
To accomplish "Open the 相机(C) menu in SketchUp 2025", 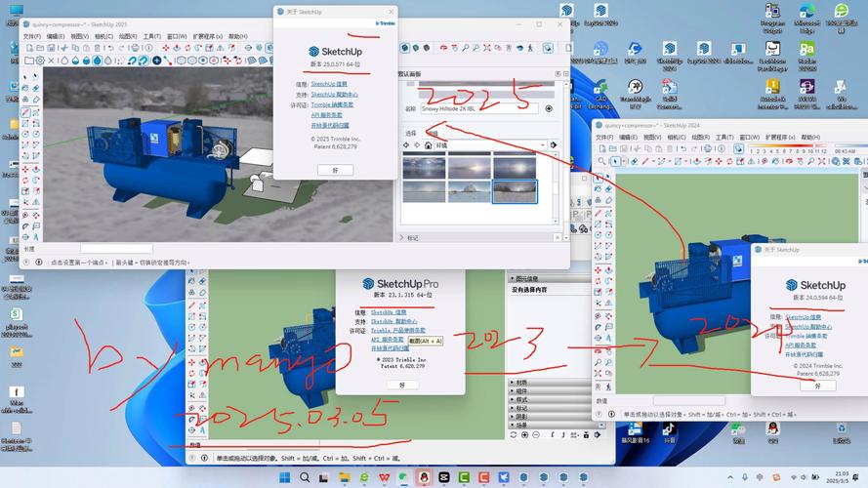I will tap(103, 36).
